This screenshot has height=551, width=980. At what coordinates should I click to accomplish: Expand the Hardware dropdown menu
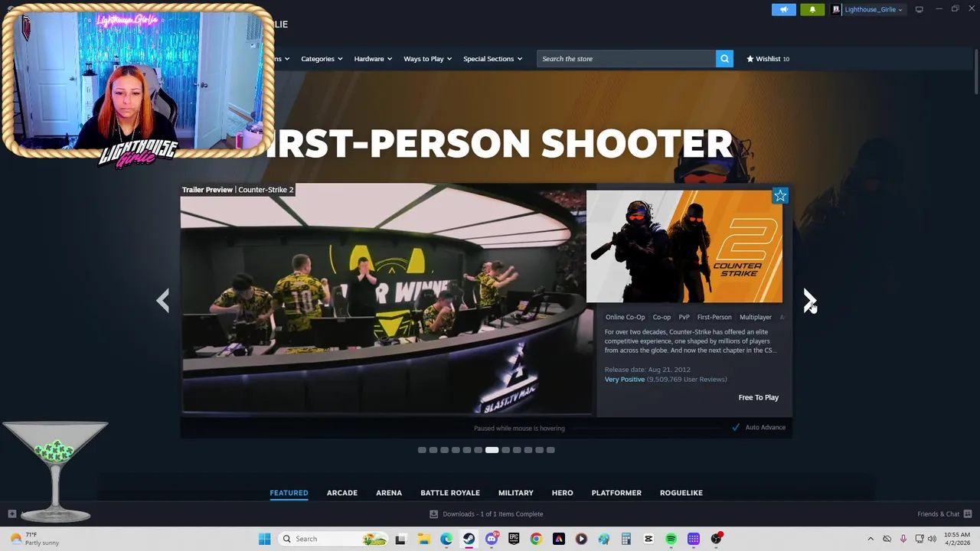click(x=373, y=59)
